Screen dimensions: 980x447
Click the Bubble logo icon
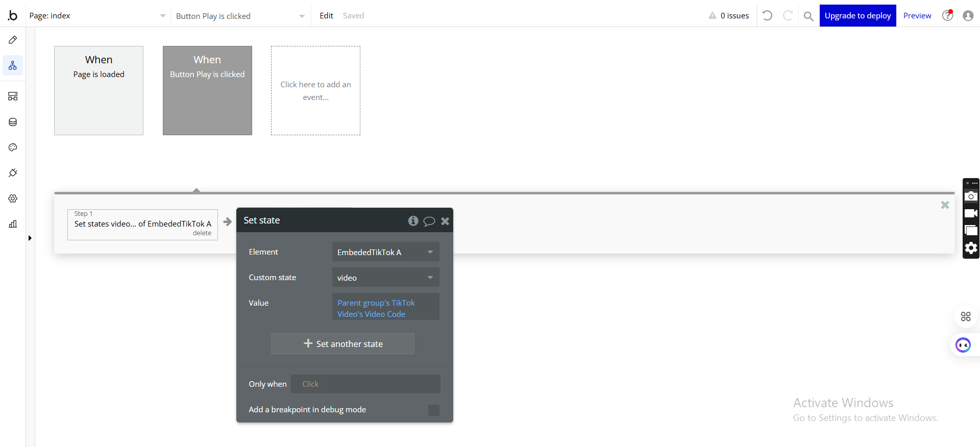coord(12,15)
